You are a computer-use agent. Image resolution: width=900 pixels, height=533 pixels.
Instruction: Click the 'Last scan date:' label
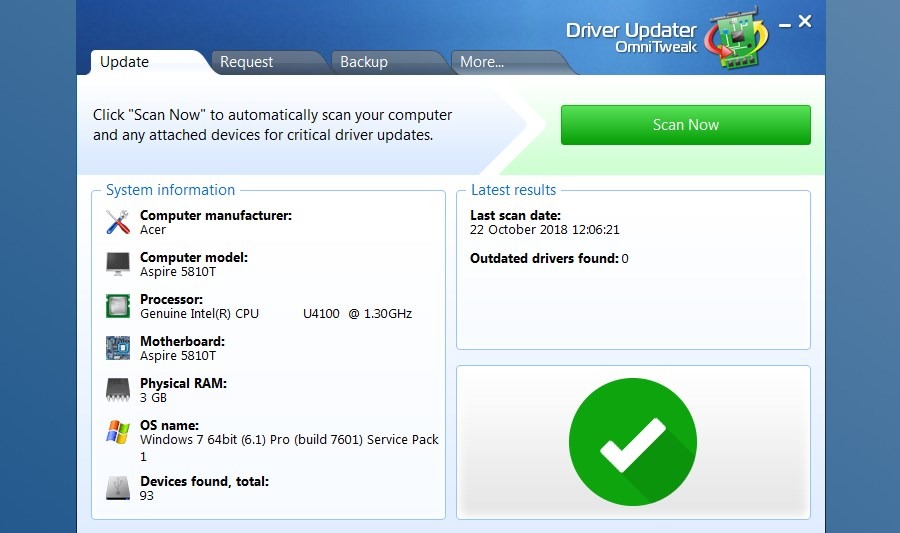coord(515,216)
